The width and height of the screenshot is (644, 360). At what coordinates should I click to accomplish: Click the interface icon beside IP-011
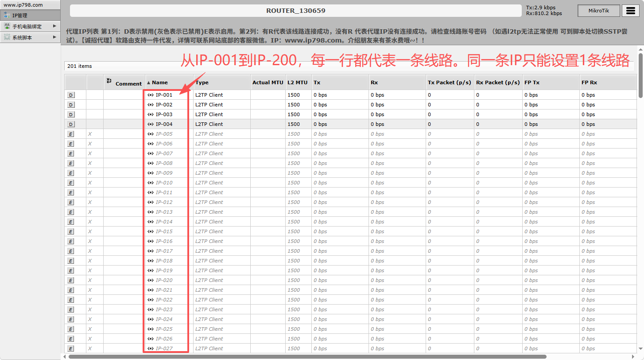tap(151, 192)
